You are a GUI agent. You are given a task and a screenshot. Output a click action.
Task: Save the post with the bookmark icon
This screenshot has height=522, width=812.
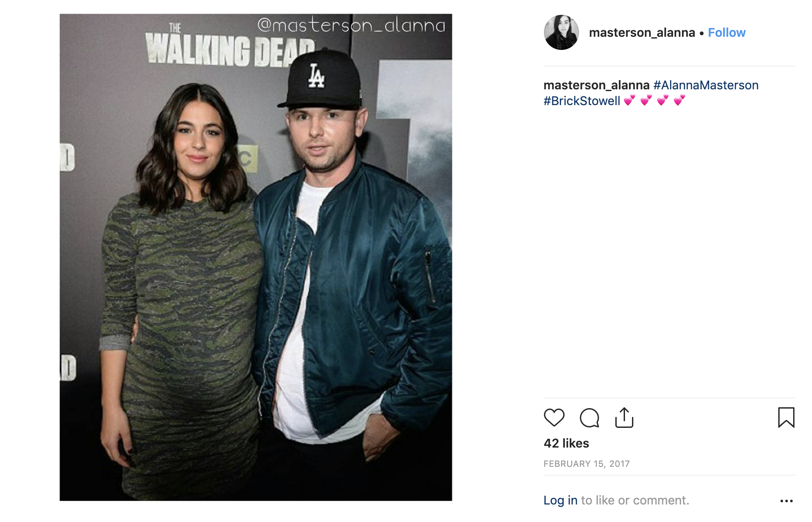(x=786, y=417)
